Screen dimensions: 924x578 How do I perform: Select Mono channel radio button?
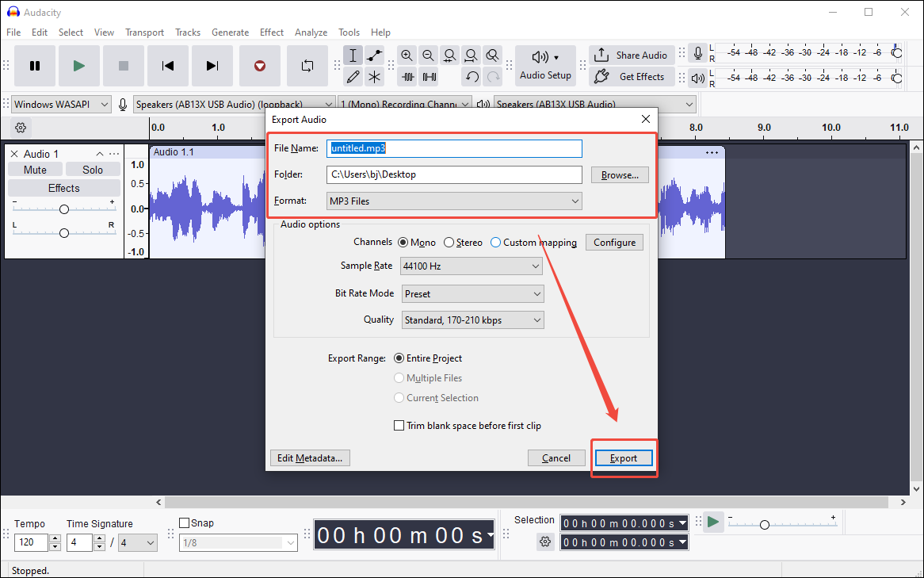403,243
